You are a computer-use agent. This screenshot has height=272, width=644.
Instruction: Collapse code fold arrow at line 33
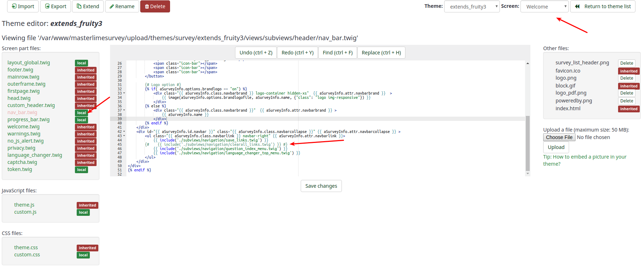pyautogui.click(x=124, y=93)
